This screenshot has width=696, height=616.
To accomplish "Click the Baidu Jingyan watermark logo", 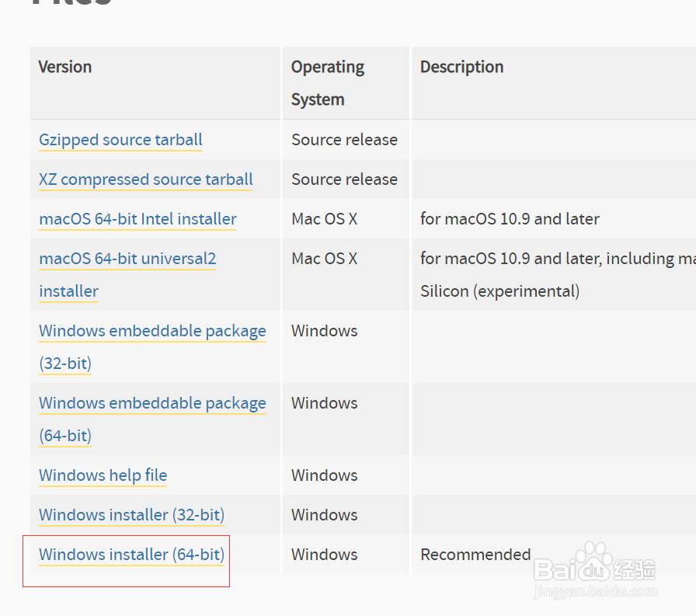I will (594, 571).
